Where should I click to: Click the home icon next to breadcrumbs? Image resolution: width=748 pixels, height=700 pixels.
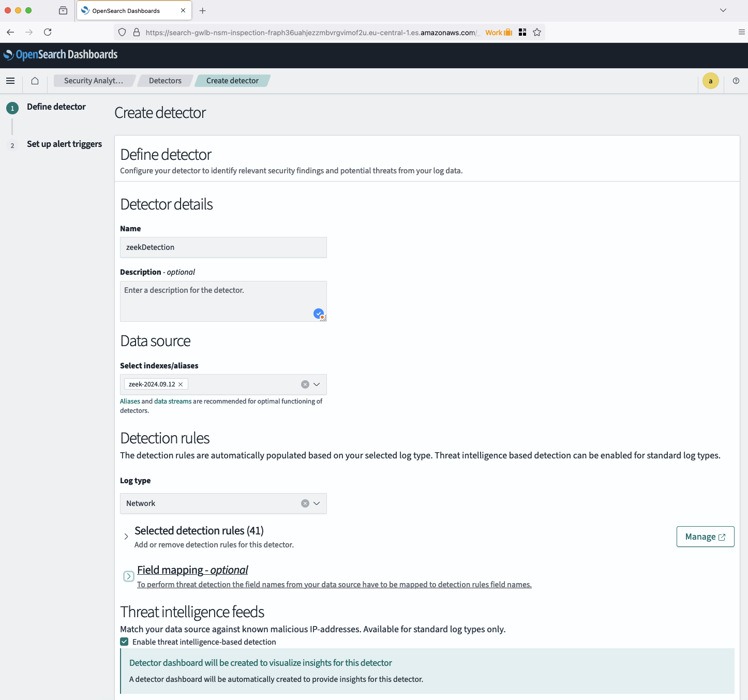coord(35,81)
